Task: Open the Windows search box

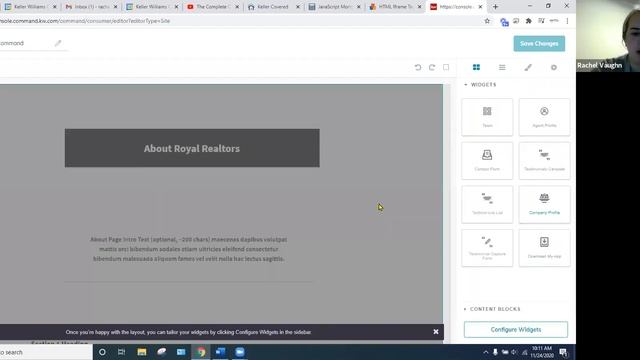Action: click(x=46, y=352)
